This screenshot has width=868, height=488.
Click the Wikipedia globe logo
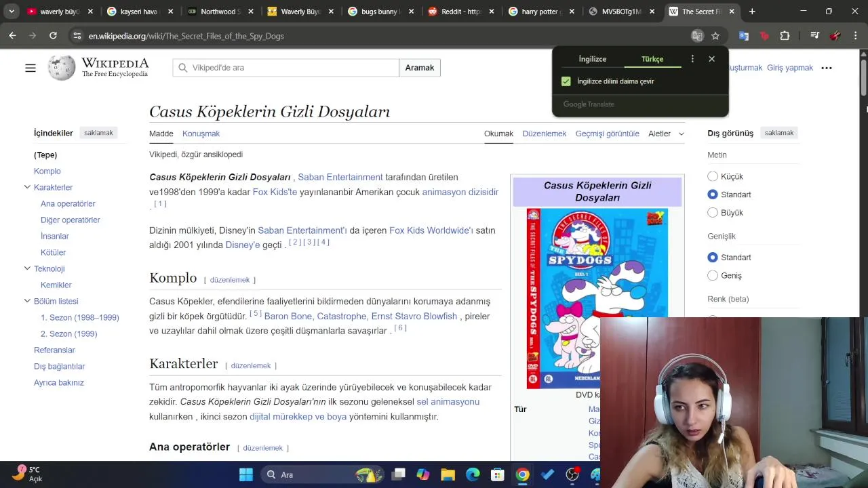pos(62,68)
